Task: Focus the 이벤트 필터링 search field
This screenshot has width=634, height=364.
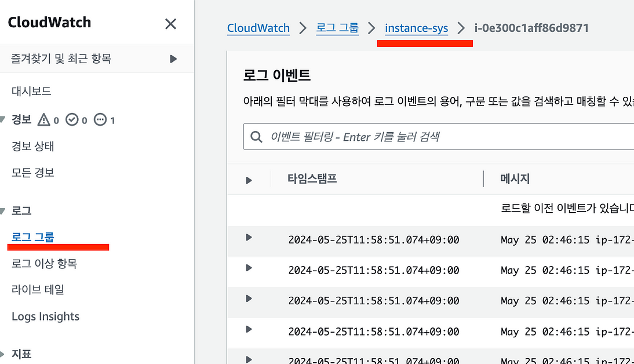Action: (x=439, y=137)
